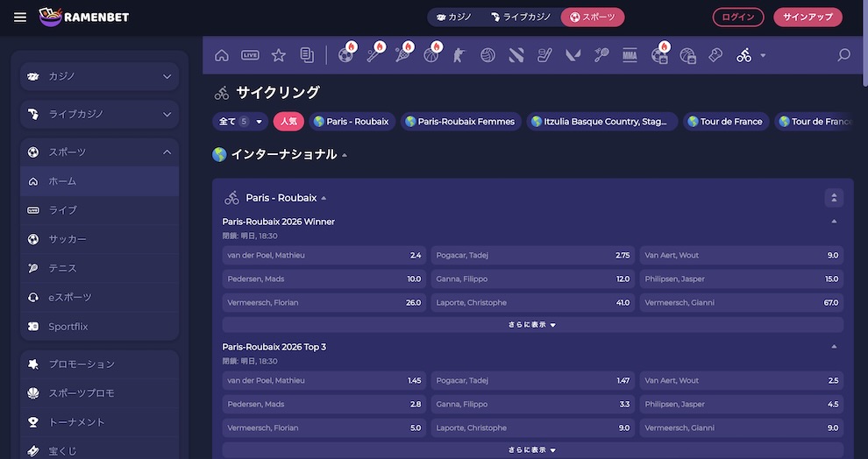Select the Paris - Roubaix filter chip
This screenshot has width=868, height=459.
pos(352,122)
